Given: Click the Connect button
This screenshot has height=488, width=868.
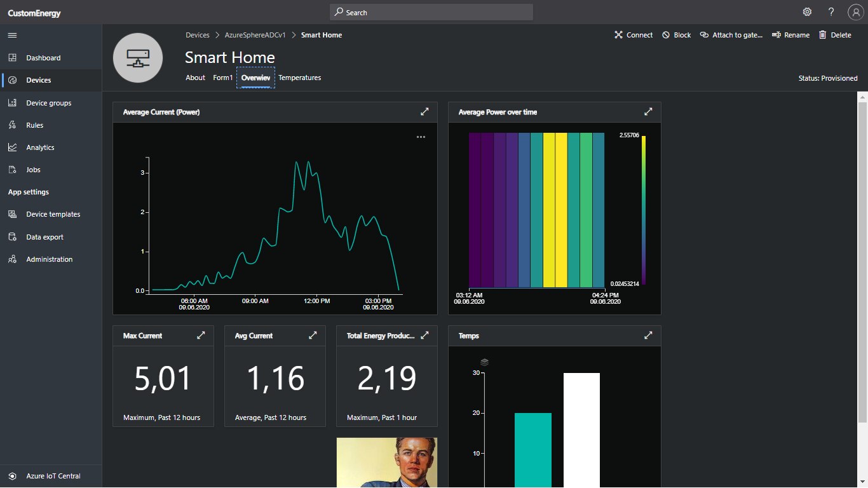Looking at the screenshot, I should (633, 35).
